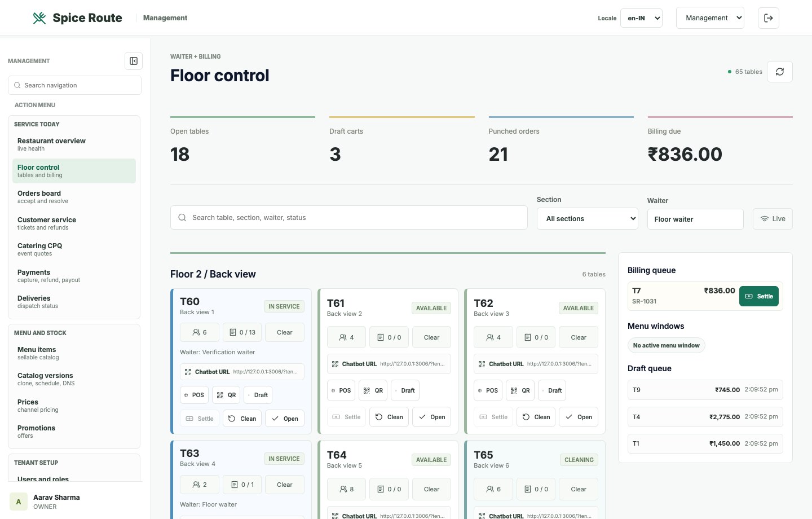
Task: Click the Search navigation field
Action: tap(74, 85)
